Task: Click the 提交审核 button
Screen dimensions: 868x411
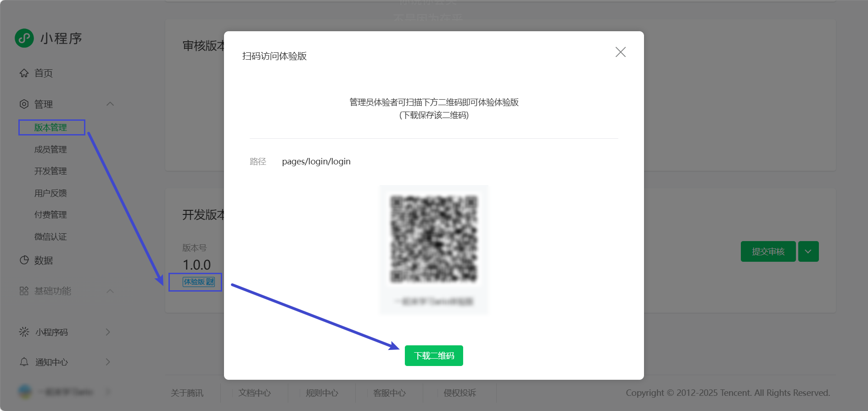Action: [x=768, y=252]
